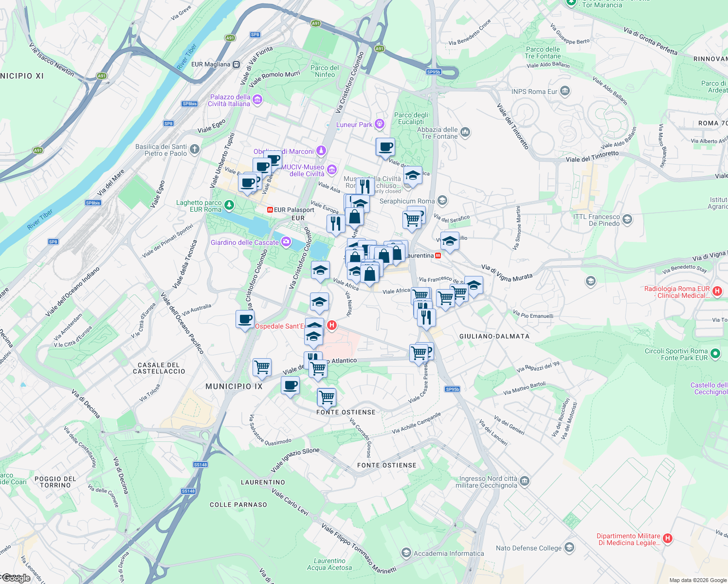728x584 pixels.
Task: Select the hospital icon at Ospedale Sant'Eugenio
Action: [x=332, y=326]
